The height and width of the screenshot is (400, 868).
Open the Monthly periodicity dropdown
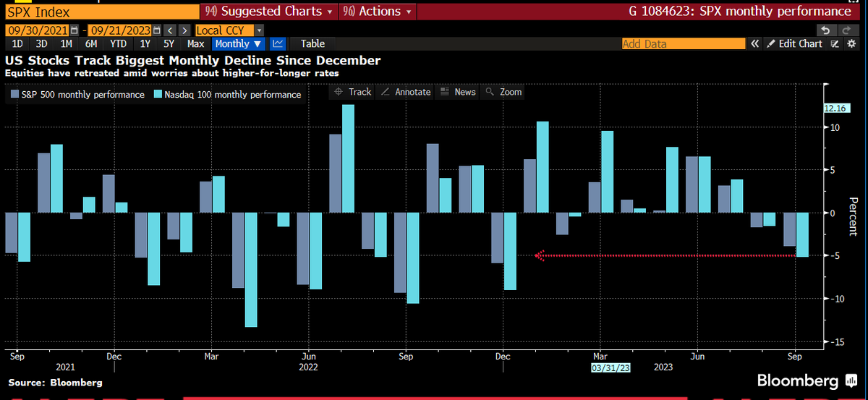tap(238, 43)
